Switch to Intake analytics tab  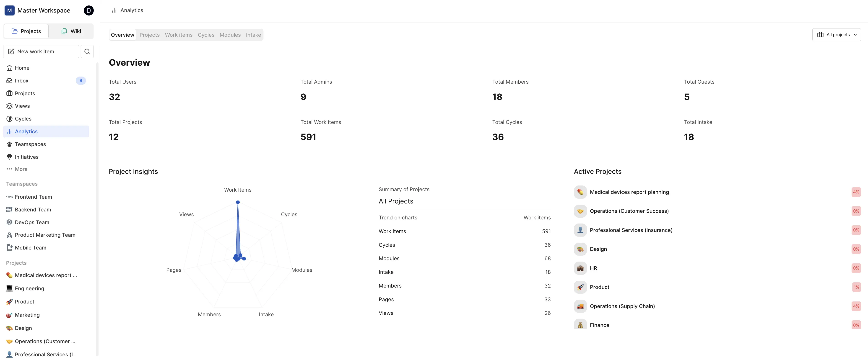[253, 35]
